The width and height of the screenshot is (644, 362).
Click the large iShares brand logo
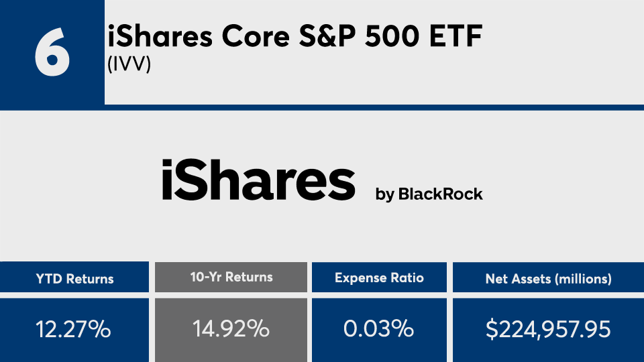(258, 180)
